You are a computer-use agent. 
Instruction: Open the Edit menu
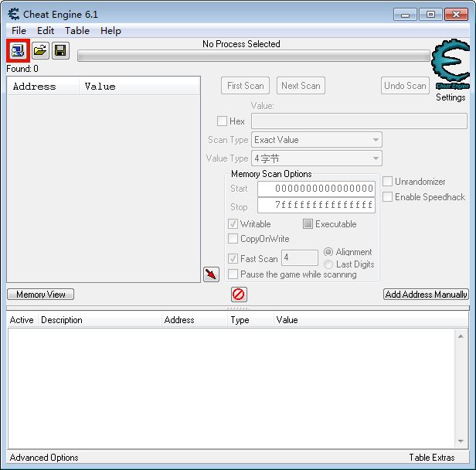[46, 31]
